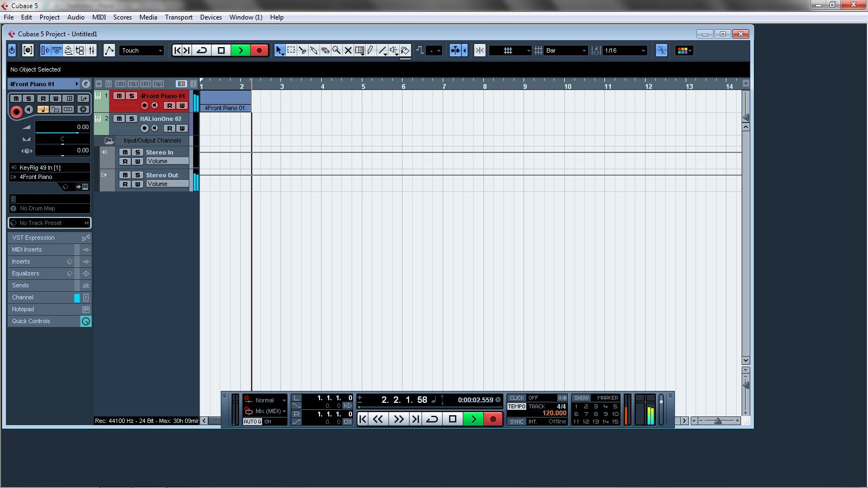
Task: Open the Mixer from toolbar
Action: (92, 50)
